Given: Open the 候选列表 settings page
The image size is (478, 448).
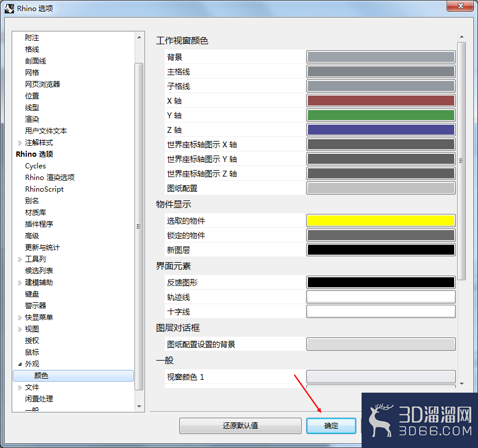Looking at the screenshot, I should (x=39, y=270).
